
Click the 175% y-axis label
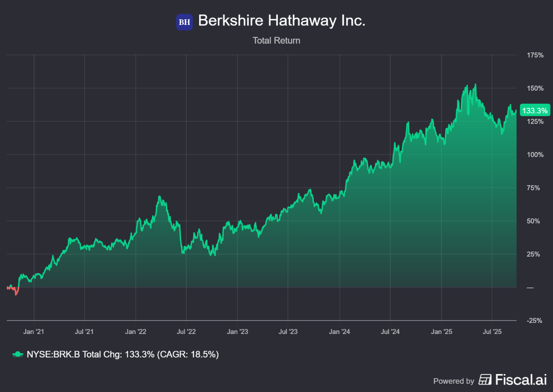535,55
